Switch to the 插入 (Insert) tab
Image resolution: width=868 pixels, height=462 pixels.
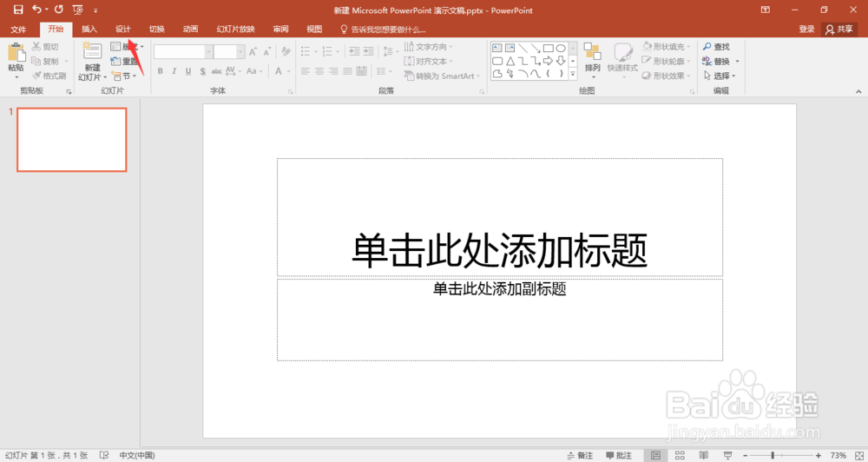89,30
